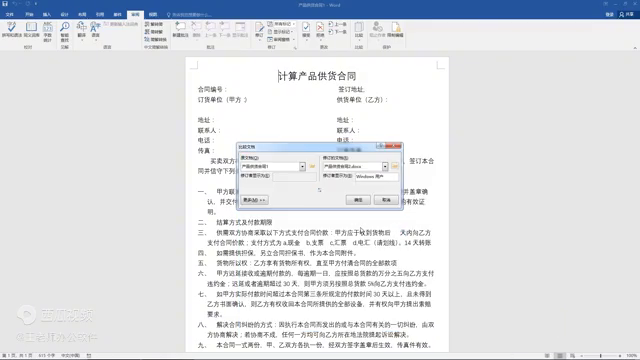Click the Show Comments (显示批注) icon

point(240,30)
